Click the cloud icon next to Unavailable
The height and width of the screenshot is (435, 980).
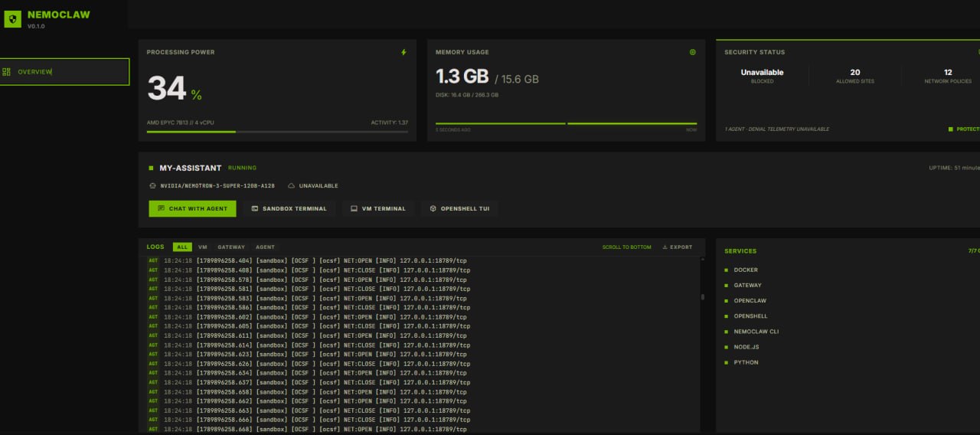click(292, 186)
